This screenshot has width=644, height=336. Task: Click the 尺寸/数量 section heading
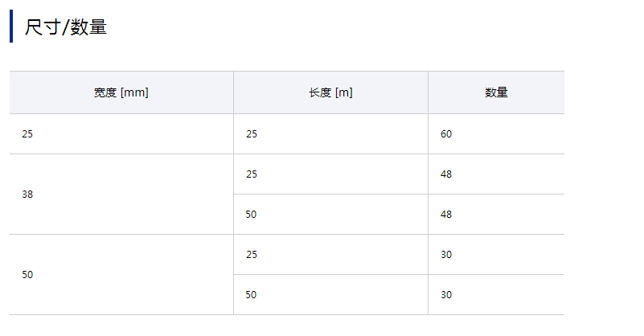pyautogui.click(x=66, y=27)
